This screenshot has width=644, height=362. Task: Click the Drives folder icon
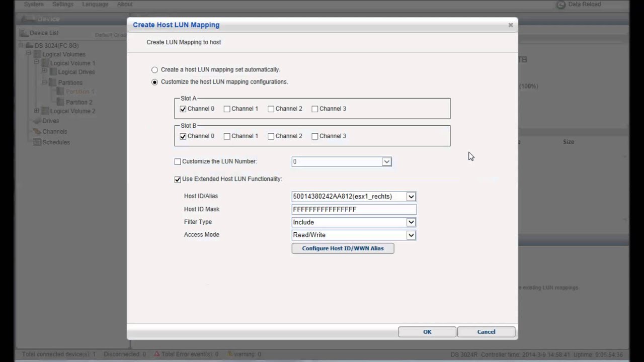click(x=37, y=121)
